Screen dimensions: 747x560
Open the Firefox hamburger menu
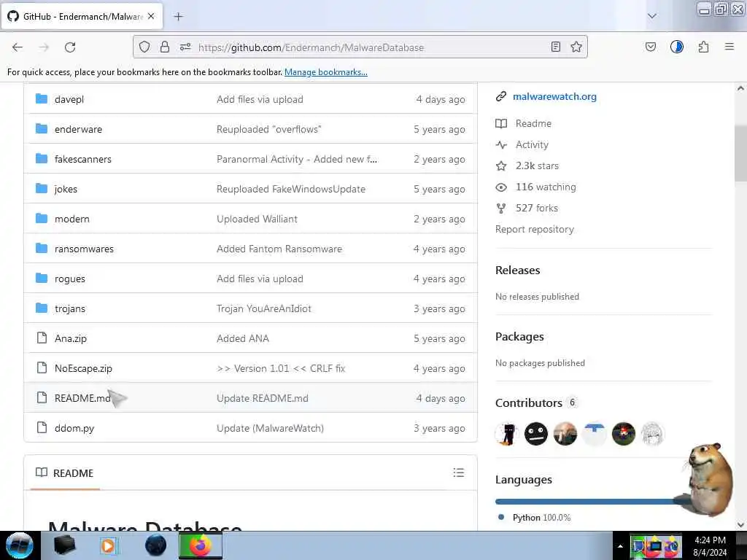729,47
